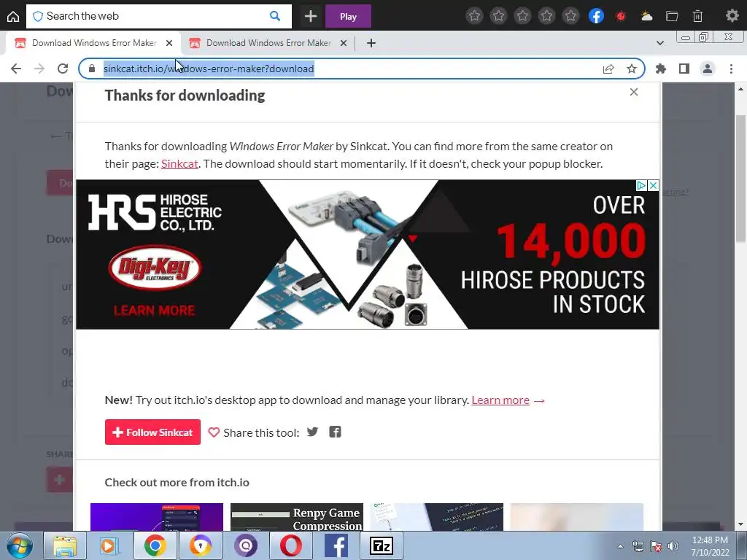This screenshot has height=560, width=747.
Task: Switch to the first Download Windows Error Maker tab
Action: pyautogui.click(x=94, y=43)
